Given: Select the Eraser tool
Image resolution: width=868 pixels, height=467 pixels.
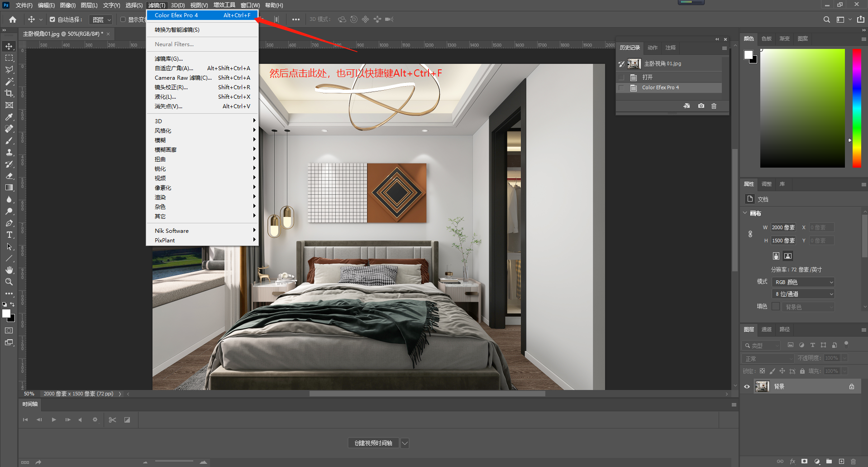Looking at the screenshot, I should [x=9, y=176].
